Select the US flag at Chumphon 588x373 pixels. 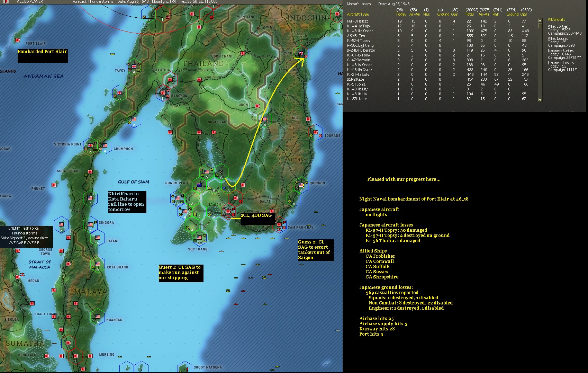pyautogui.click(x=105, y=145)
